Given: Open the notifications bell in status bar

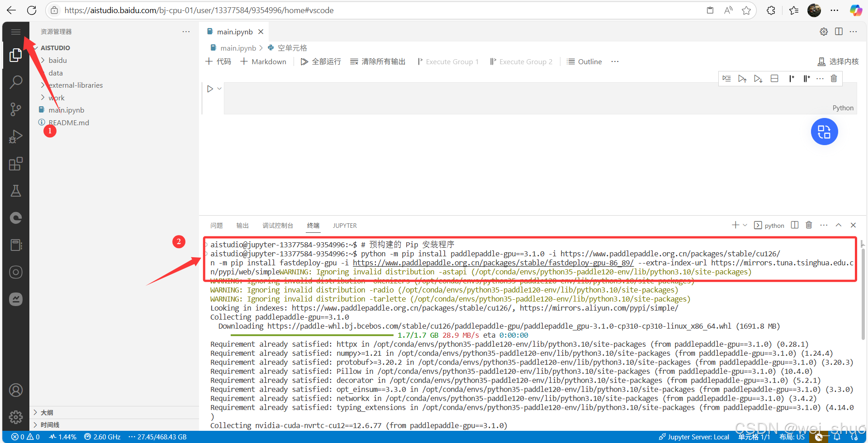Looking at the screenshot, I should point(837,437).
